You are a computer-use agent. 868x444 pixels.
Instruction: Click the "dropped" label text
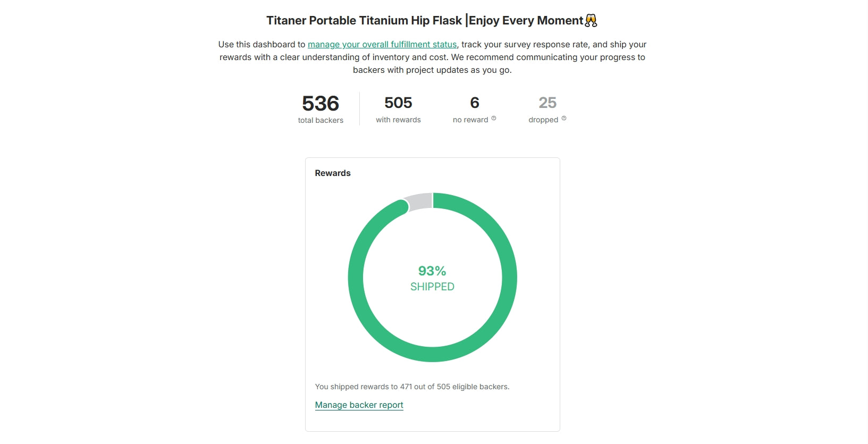coord(543,120)
